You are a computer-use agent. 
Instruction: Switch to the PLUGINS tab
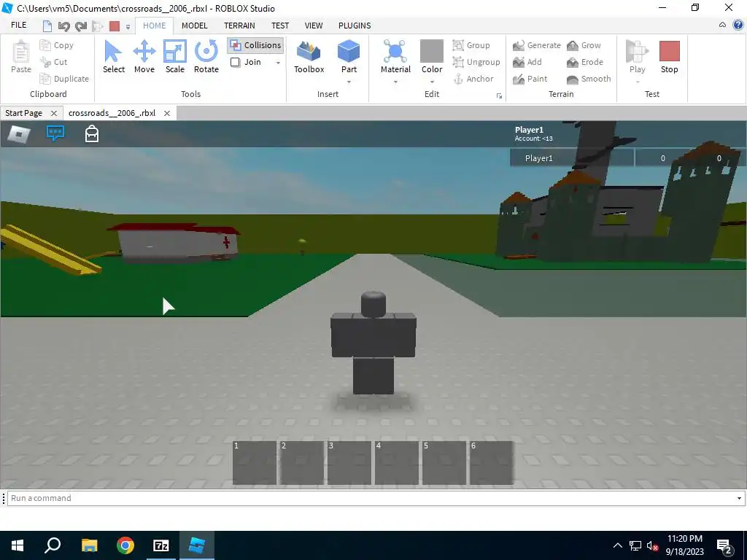355,26
